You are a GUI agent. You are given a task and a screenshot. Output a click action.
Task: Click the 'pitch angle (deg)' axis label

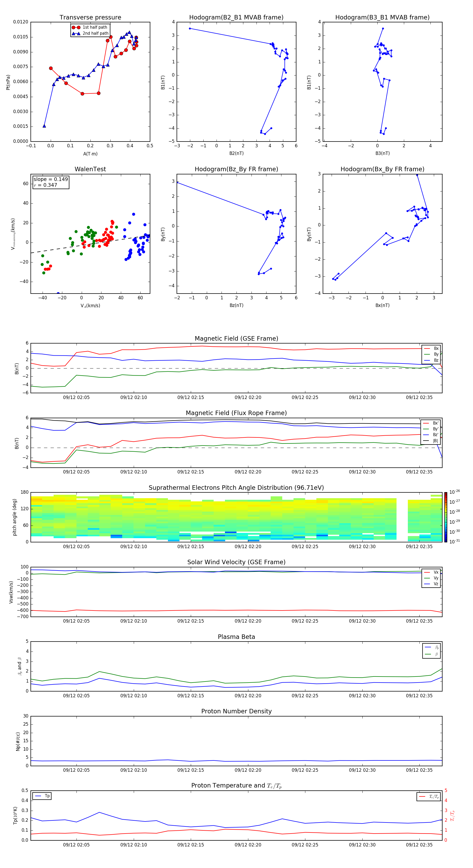[14, 517]
